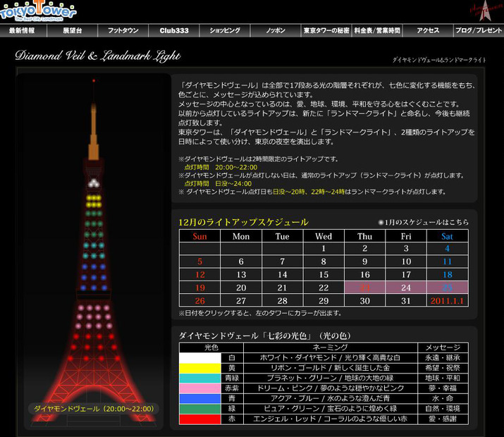
Task: Click calendar date 22
Action: (324, 288)
